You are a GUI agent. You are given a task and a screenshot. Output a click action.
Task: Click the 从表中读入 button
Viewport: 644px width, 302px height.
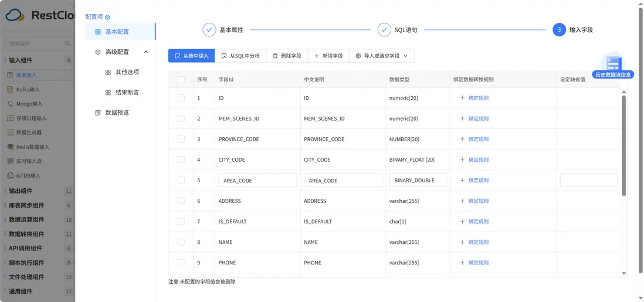click(191, 56)
